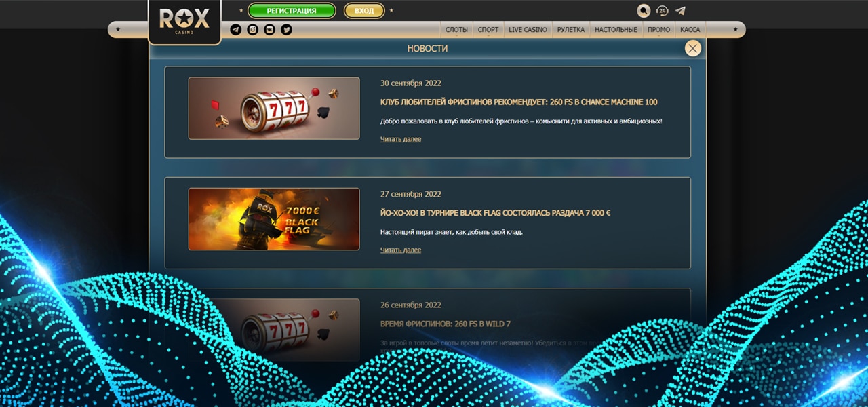
Task: Click the paper plane Telegram icon
Action: pyautogui.click(x=680, y=11)
